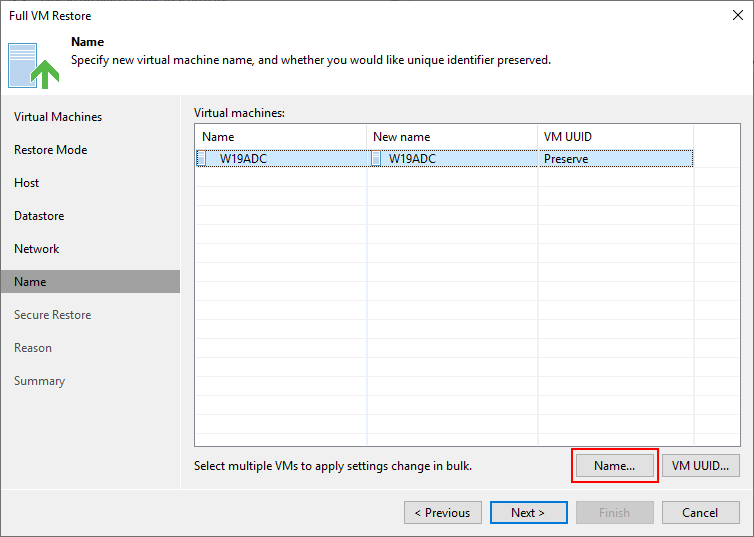Go back with the Previous button
Viewport: 754px width, 537px height.
click(x=443, y=512)
